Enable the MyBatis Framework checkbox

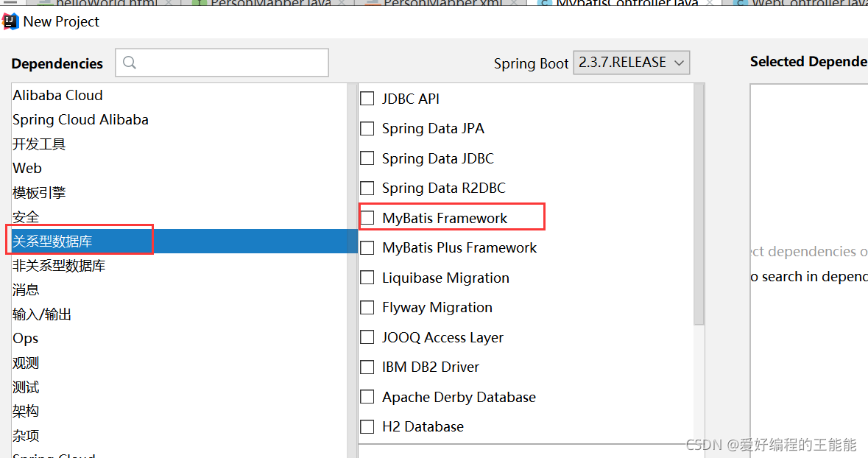point(367,217)
